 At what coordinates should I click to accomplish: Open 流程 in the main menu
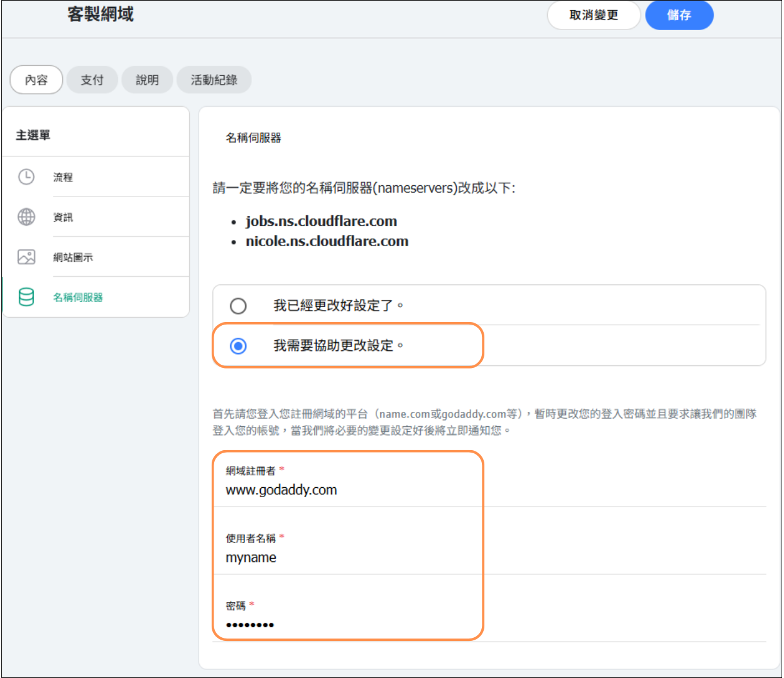point(63,178)
